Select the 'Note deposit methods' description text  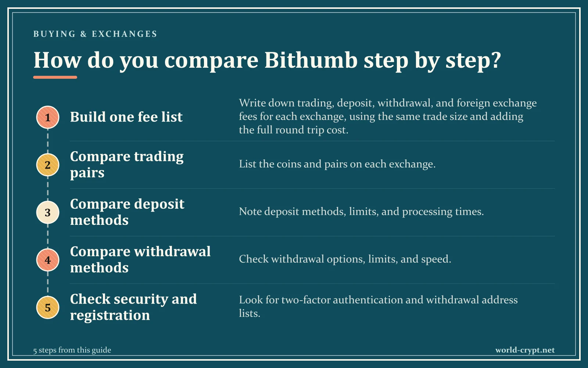(361, 212)
